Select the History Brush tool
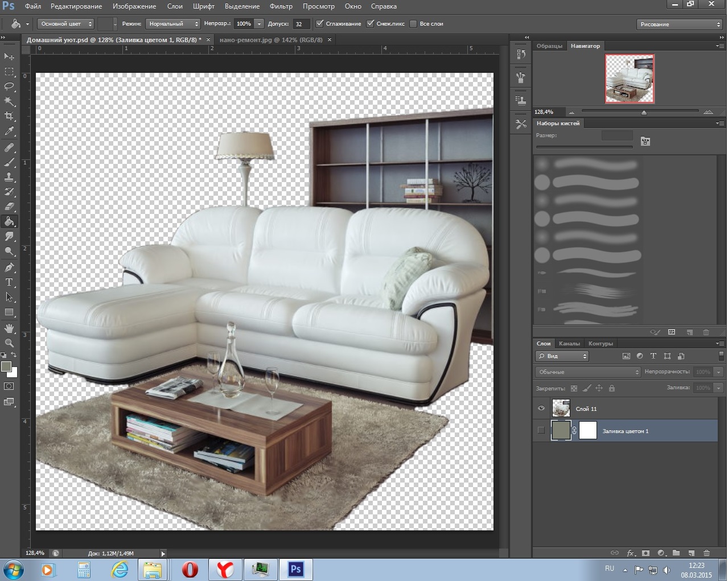This screenshot has height=581, width=728. point(9,192)
